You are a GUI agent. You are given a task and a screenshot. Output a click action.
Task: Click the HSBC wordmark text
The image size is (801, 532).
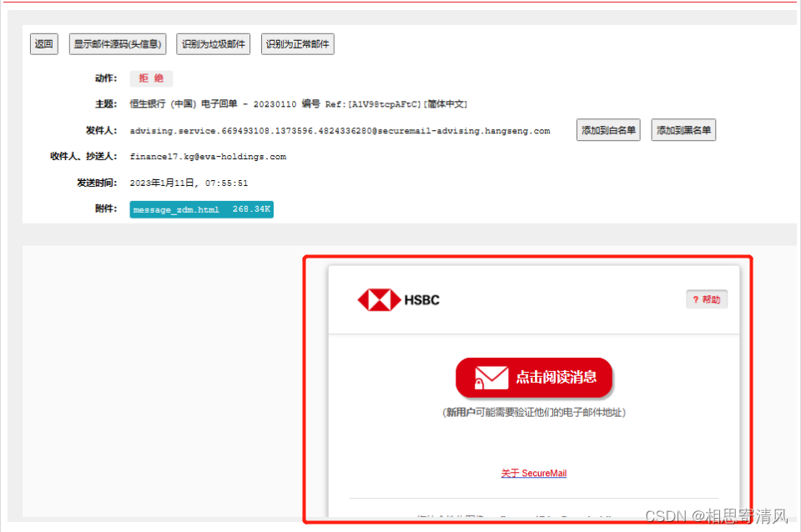click(x=422, y=300)
